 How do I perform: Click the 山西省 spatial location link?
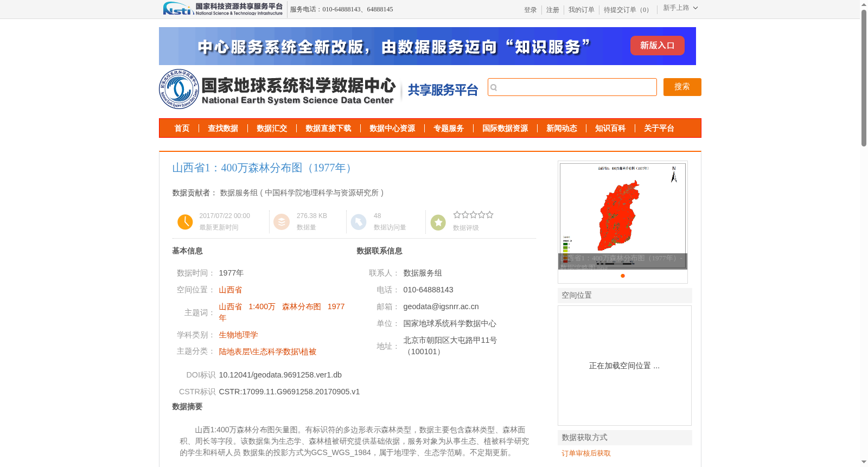[x=231, y=290]
